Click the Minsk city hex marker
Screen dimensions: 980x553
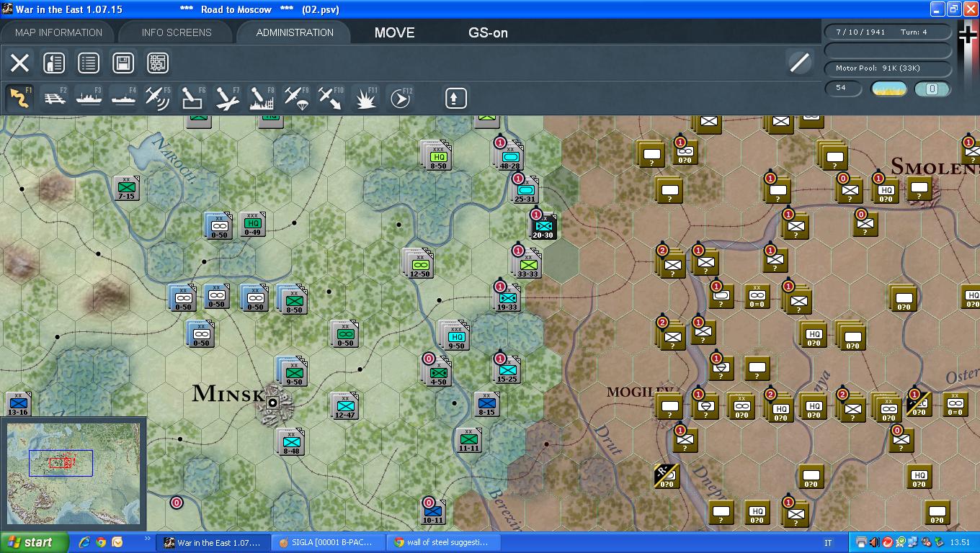273,403
